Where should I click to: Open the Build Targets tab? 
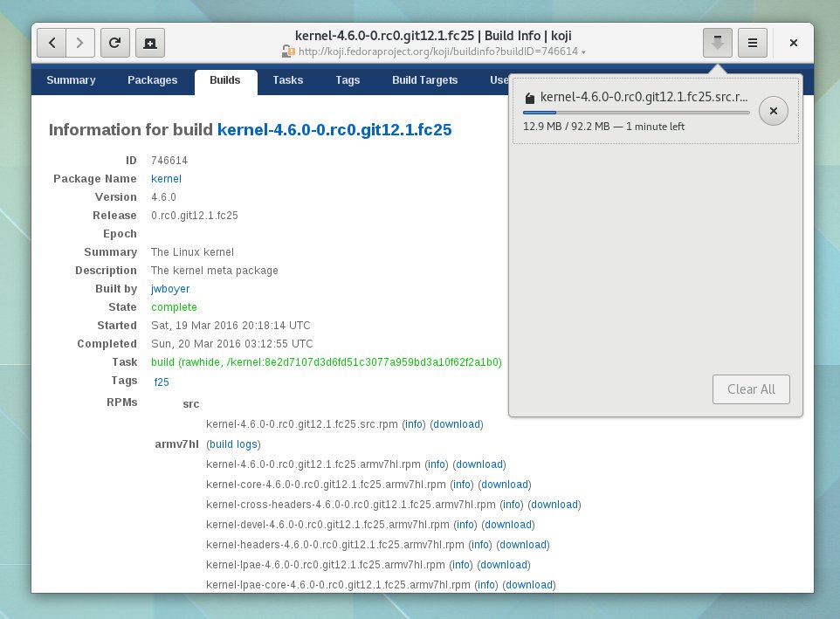pyautogui.click(x=424, y=80)
